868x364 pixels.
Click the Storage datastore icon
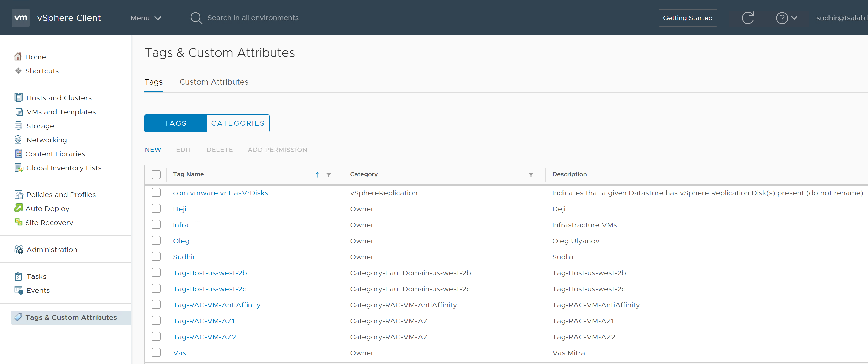pyautogui.click(x=18, y=126)
